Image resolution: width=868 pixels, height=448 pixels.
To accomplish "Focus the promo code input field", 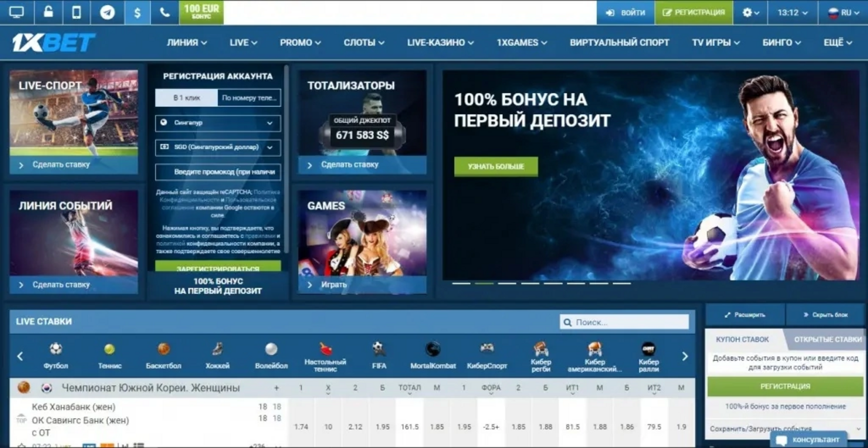I will point(218,172).
